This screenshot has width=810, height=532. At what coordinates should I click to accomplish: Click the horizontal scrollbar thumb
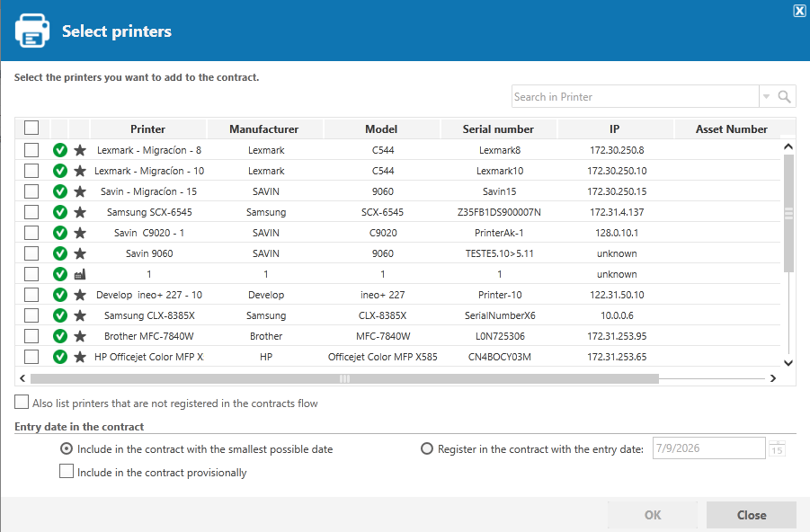[x=344, y=378]
